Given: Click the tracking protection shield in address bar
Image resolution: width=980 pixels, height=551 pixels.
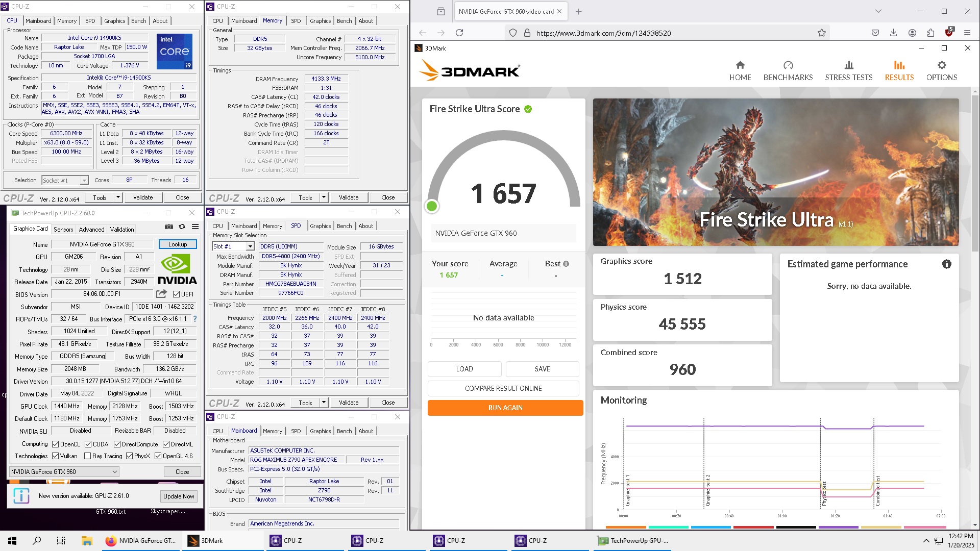Looking at the screenshot, I should [513, 33].
